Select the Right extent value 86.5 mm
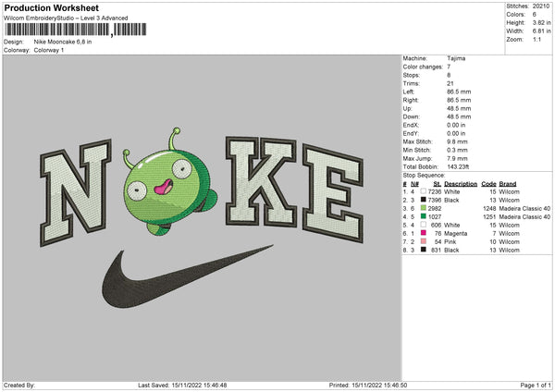 coord(459,100)
